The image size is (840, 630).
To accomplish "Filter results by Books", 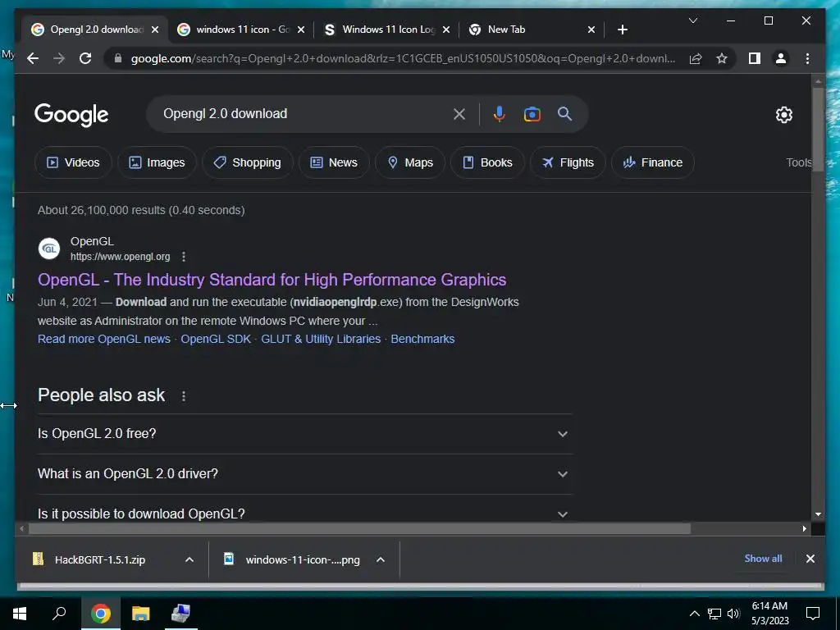I will [487, 162].
